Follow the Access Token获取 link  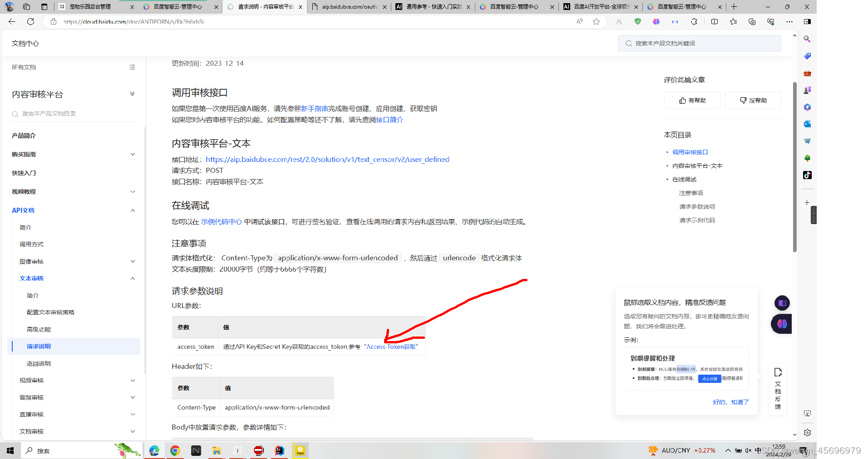click(391, 347)
